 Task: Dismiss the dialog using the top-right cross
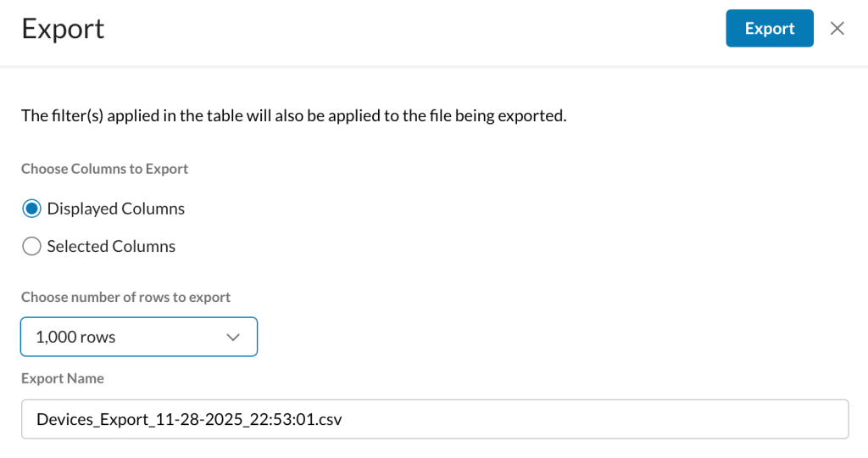[837, 28]
